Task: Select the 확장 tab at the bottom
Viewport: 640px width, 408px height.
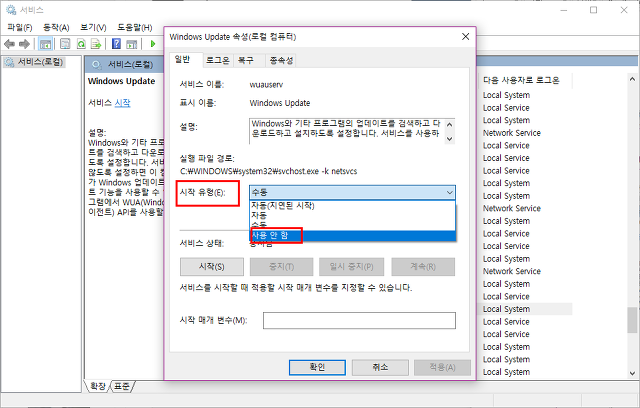Action: click(x=98, y=386)
